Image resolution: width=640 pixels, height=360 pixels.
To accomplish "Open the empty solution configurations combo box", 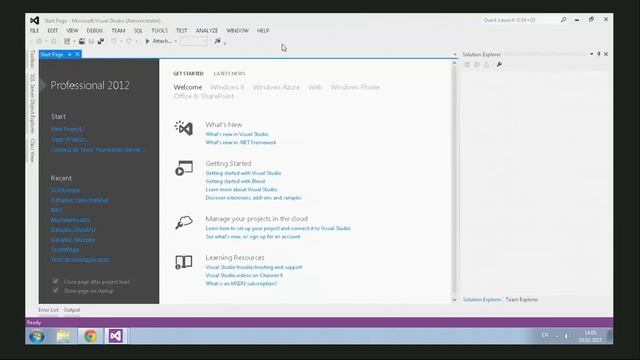I will click(194, 41).
